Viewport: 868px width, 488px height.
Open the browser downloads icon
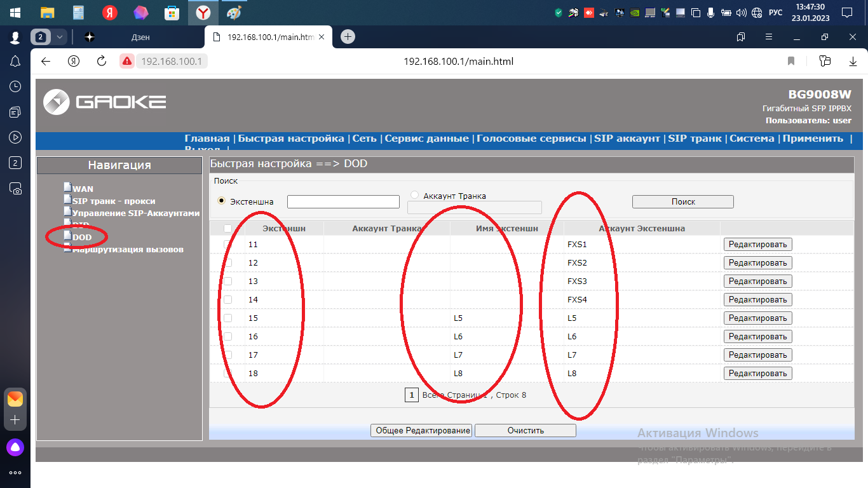pos(853,61)
